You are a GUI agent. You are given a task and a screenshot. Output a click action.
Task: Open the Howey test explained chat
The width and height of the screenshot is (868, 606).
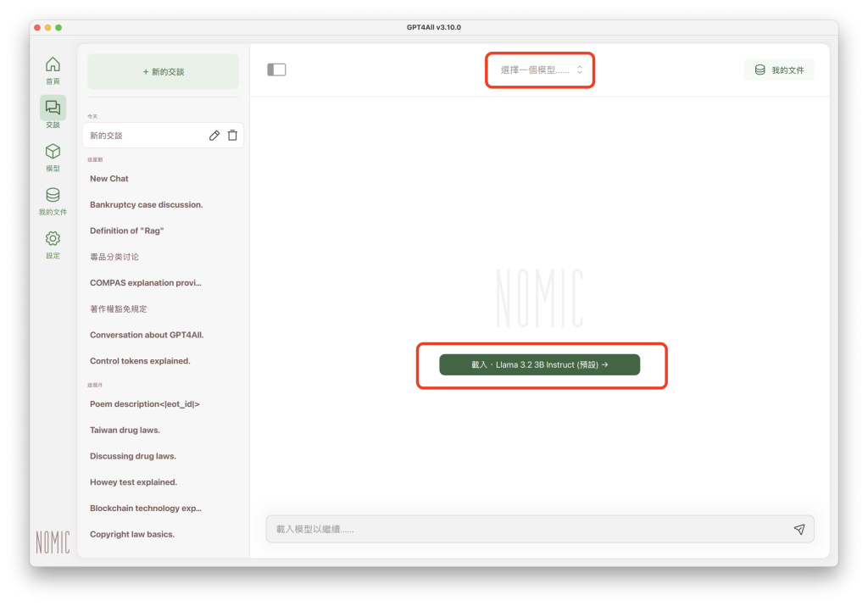(133, 482)
